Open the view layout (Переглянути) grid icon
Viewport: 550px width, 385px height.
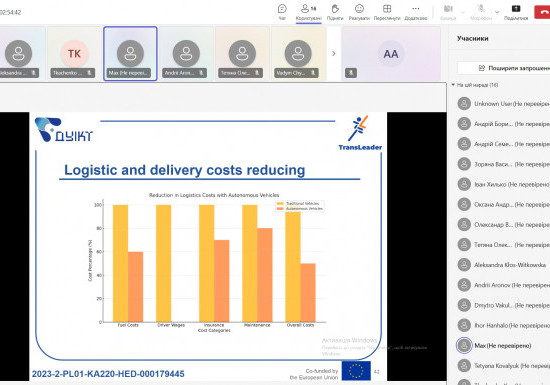pyautogui.click(x=387, y=9)
